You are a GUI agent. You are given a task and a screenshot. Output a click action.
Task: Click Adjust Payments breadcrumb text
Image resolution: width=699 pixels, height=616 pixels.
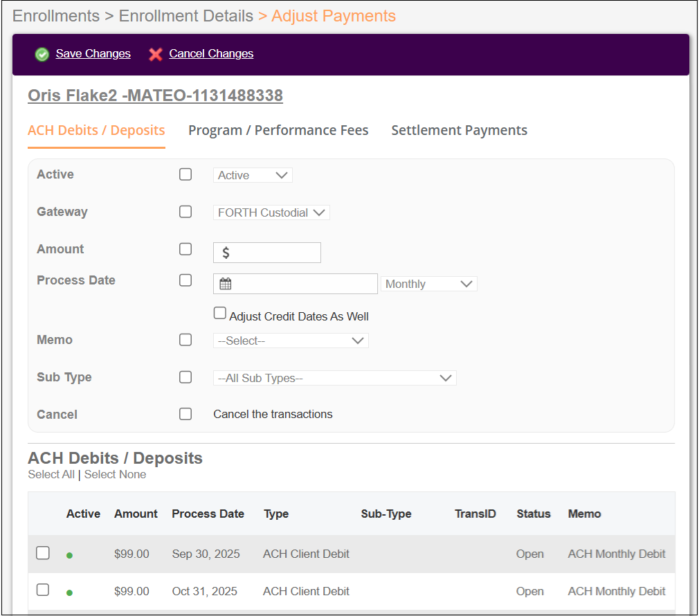334,16
